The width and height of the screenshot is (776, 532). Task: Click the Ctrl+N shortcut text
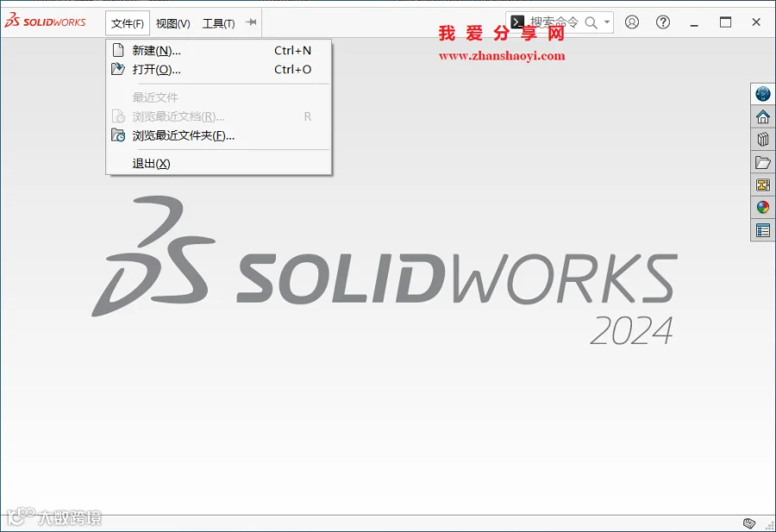292,51
